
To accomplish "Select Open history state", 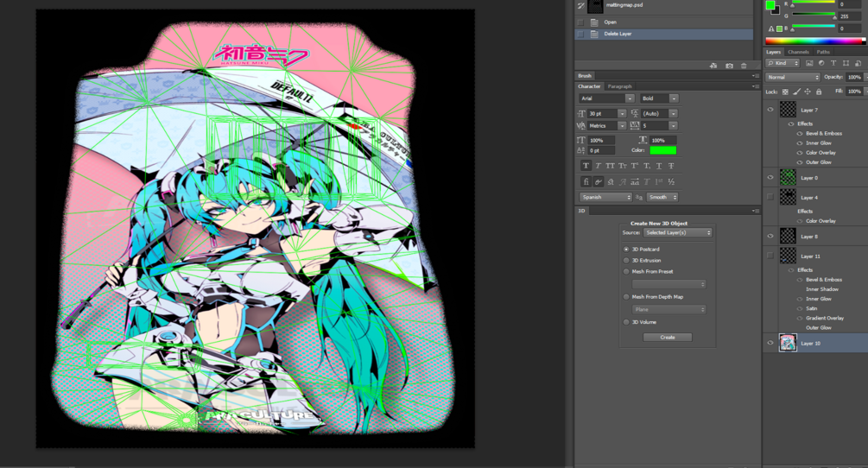I will coord(663,22).
